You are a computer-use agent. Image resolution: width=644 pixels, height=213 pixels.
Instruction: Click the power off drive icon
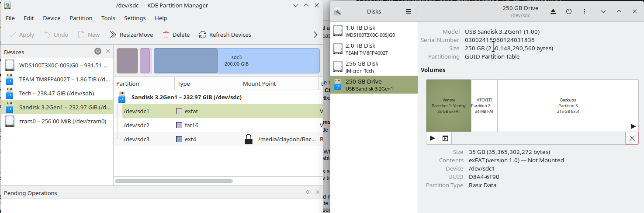569,12
